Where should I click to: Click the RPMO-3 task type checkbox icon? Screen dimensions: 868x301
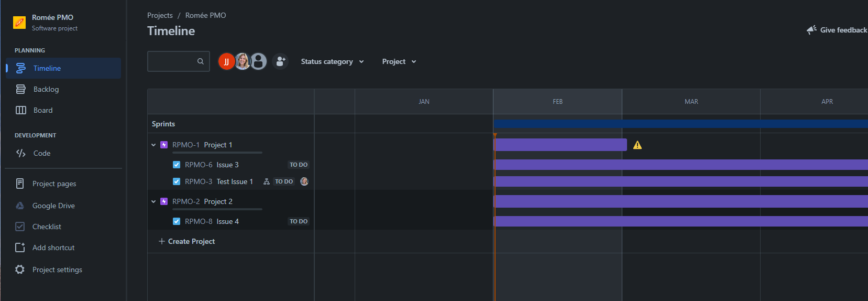[177, 181]
